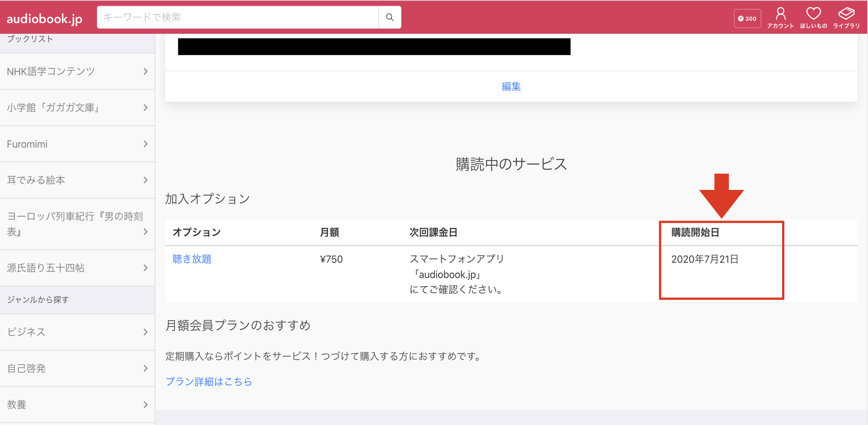
Task: Expand chevron beside NHK語学コンテンツ
Action: 145,71
